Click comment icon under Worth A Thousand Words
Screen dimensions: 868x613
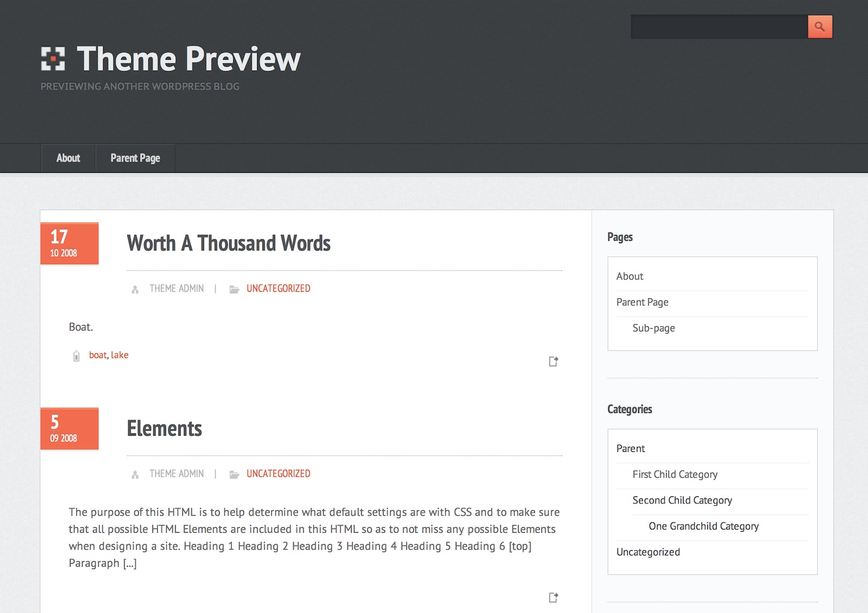pos(553,361)
